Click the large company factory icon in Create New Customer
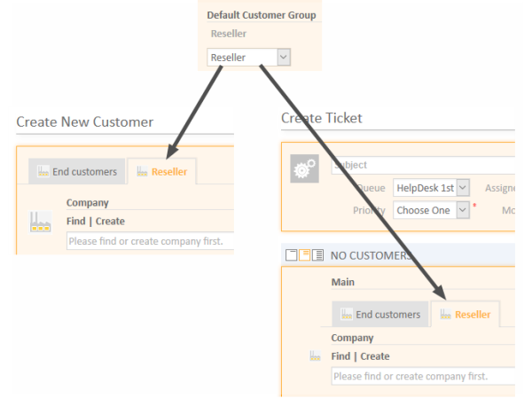 (x=41, y=223)
